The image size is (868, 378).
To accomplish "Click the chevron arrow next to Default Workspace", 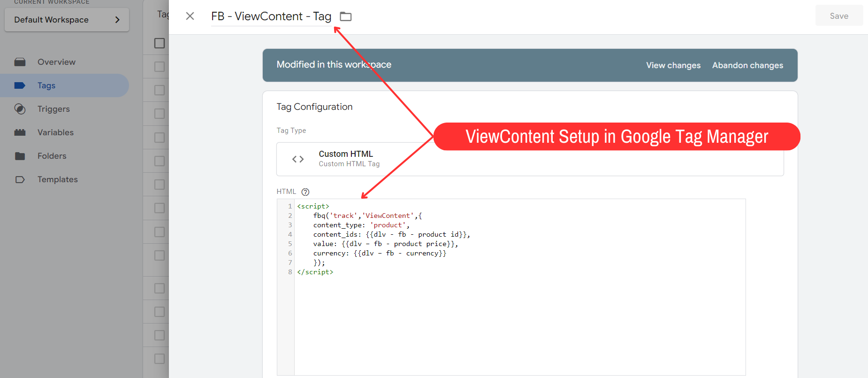I will pos(117,20).
